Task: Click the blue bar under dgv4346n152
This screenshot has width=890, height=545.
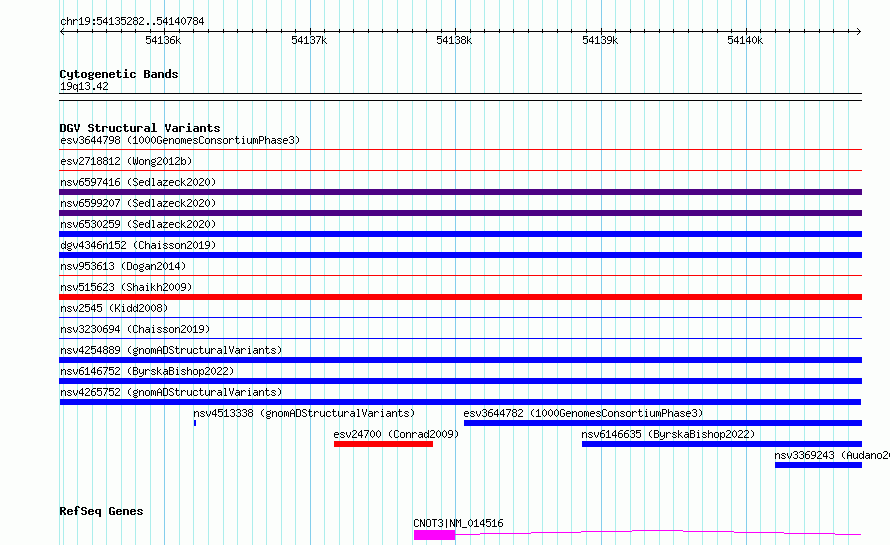Action: pyautogui.click(x=460, y=255)
